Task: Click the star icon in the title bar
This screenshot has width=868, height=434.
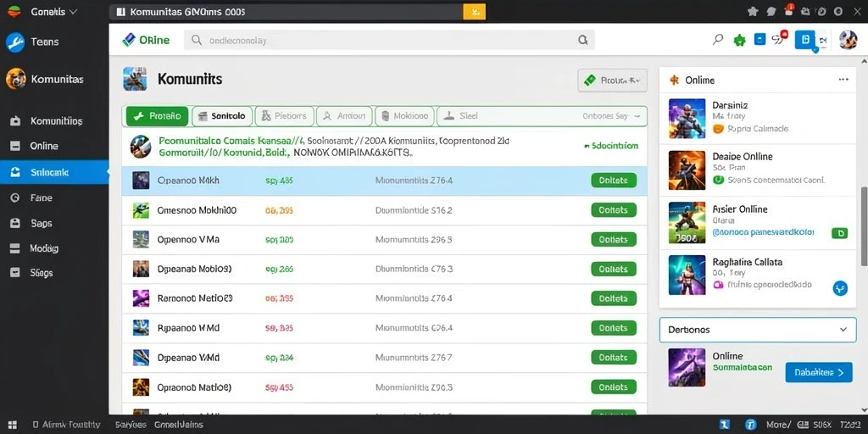Action: 753,11
